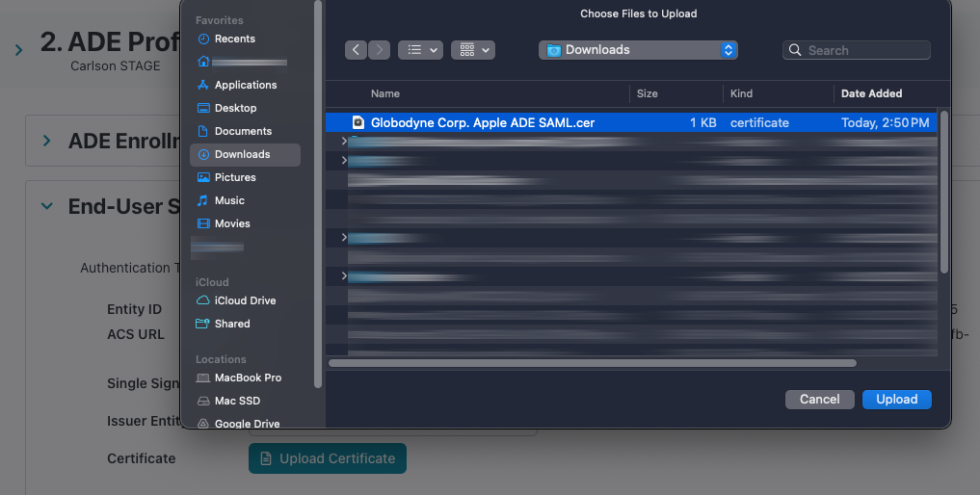The width and height of the screenshot is (980, 495).
Task: Sort by the Kind column header
Action: tap(741, 93)
